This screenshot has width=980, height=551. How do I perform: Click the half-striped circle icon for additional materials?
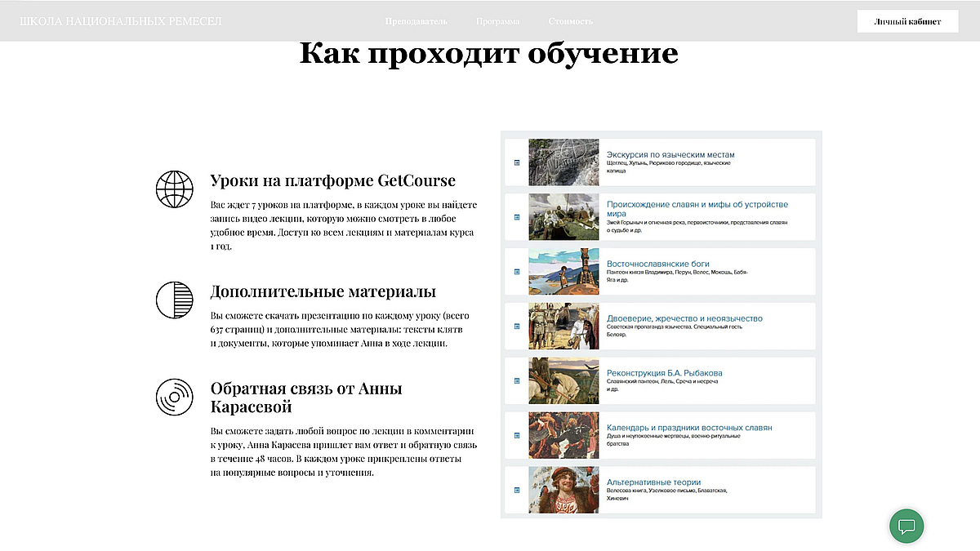(x=174, y=300)
